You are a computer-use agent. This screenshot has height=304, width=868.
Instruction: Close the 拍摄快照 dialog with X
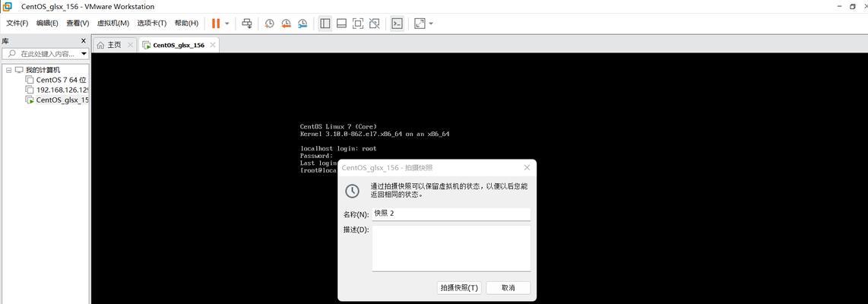(x=527, y=167)
